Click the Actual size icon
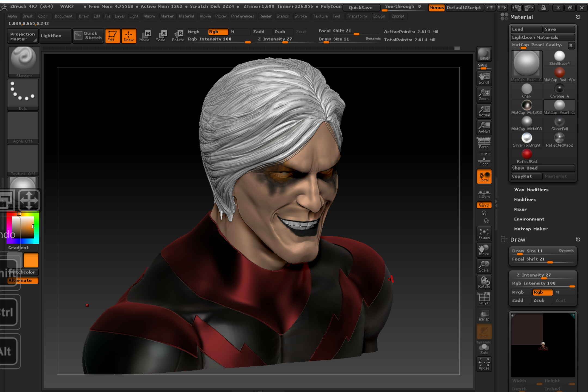588x392 pixels. (x=484, y=111)
